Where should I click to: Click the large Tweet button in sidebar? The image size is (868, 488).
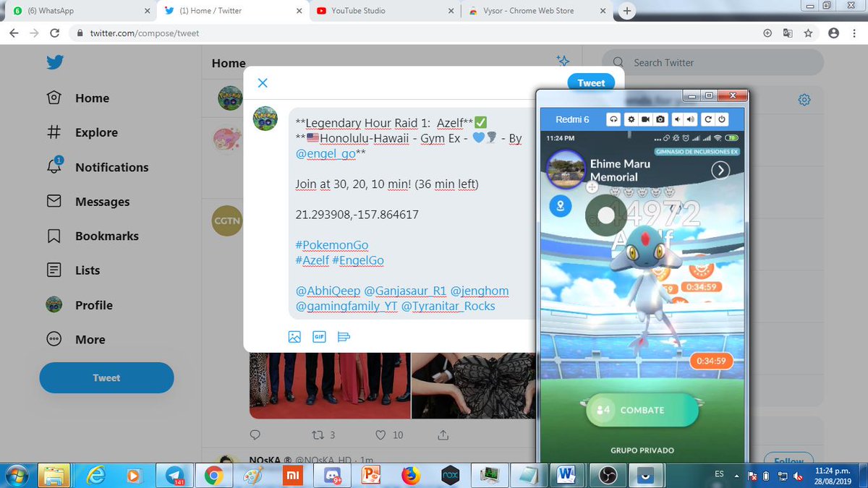[106, 377]
